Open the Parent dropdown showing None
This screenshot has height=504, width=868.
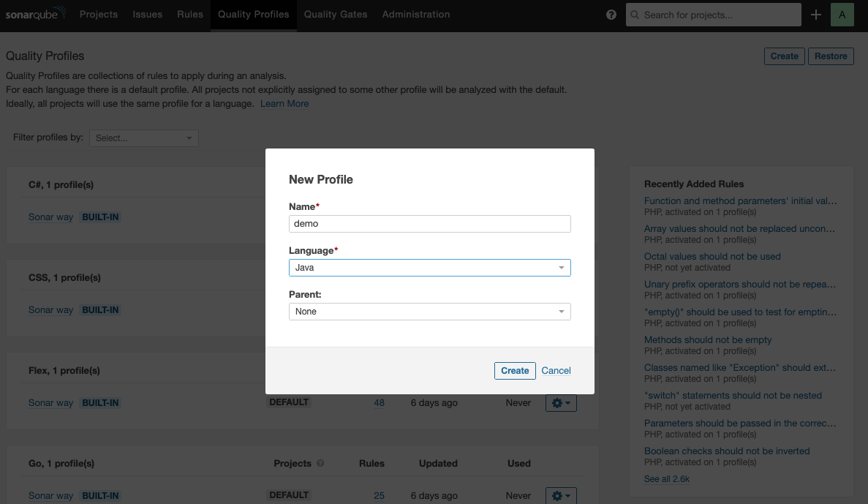click(429, 312)
